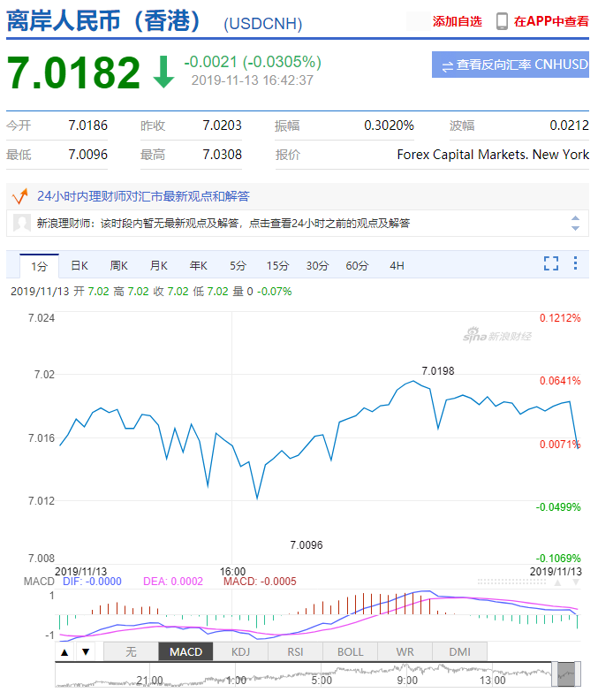The image size is (598, 700).
Task: Enable the KDJ indicator
Action: (240, 652)
